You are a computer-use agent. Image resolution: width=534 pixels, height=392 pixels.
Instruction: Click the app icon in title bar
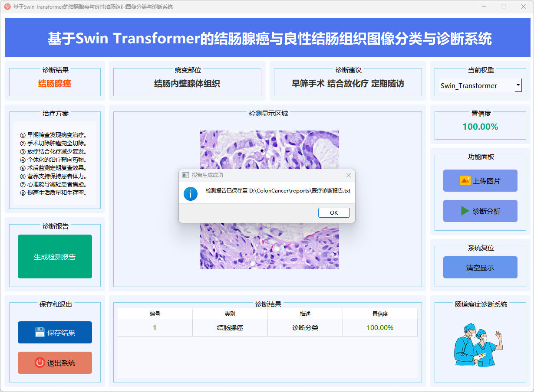7,7
